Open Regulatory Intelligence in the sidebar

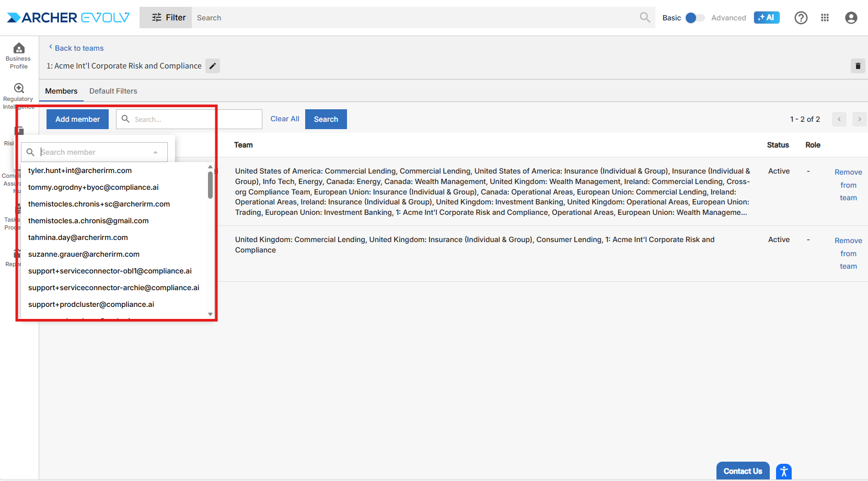click(19, 94)
